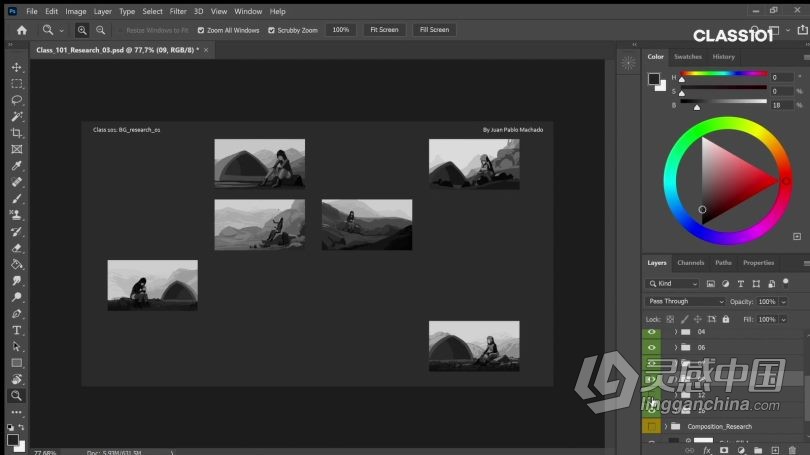Hide group 06 with its eye icon
This screenshot has width=810, height=455.
point(651,348)
